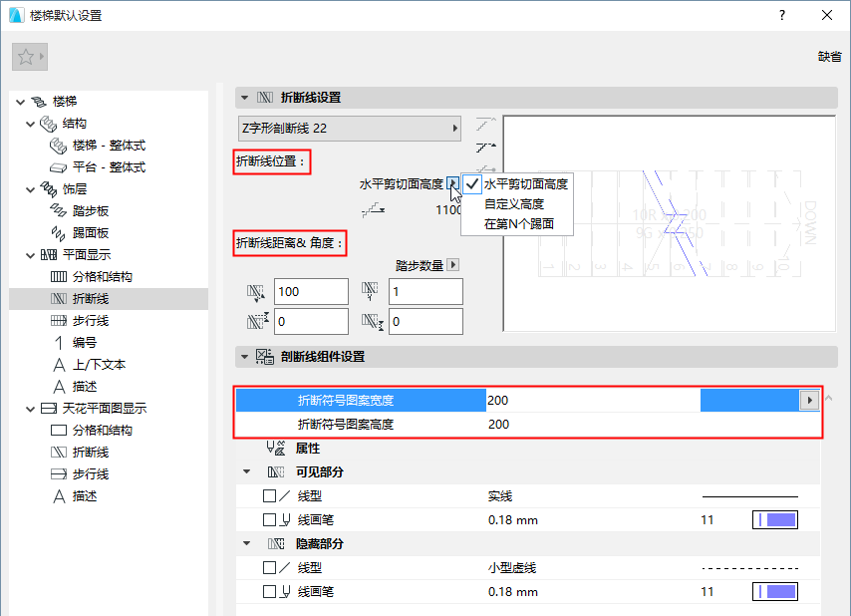Click the angle icon beside the bottom-left 0 field
This screenshot has height=616, width=851.
pyautogui.click(x=258, y=321)
